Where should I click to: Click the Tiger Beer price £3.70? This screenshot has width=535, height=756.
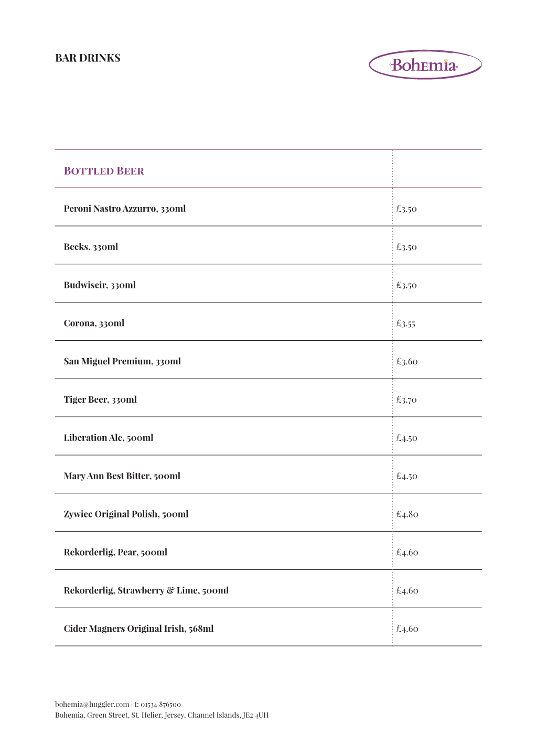[406, 399]
